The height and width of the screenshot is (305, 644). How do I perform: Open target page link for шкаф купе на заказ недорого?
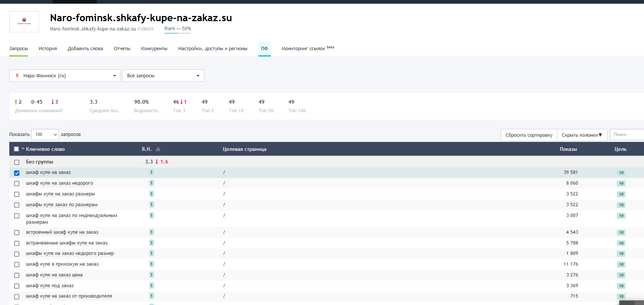pos(224,183)
